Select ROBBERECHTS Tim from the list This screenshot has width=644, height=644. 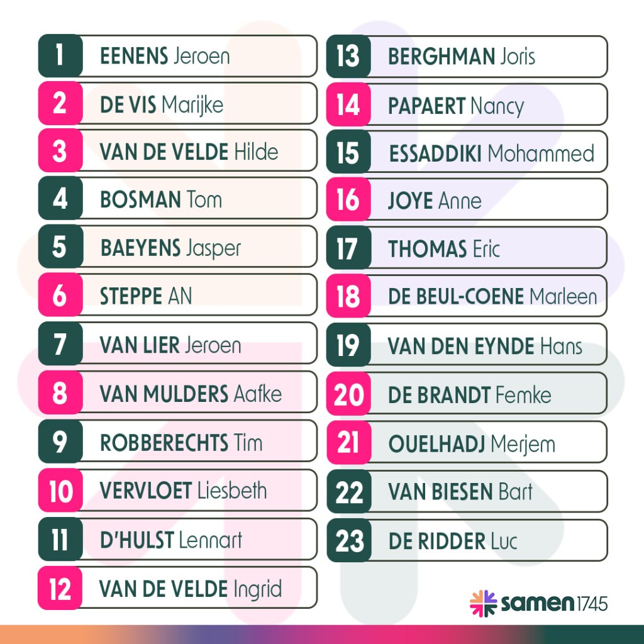[181, 442]
